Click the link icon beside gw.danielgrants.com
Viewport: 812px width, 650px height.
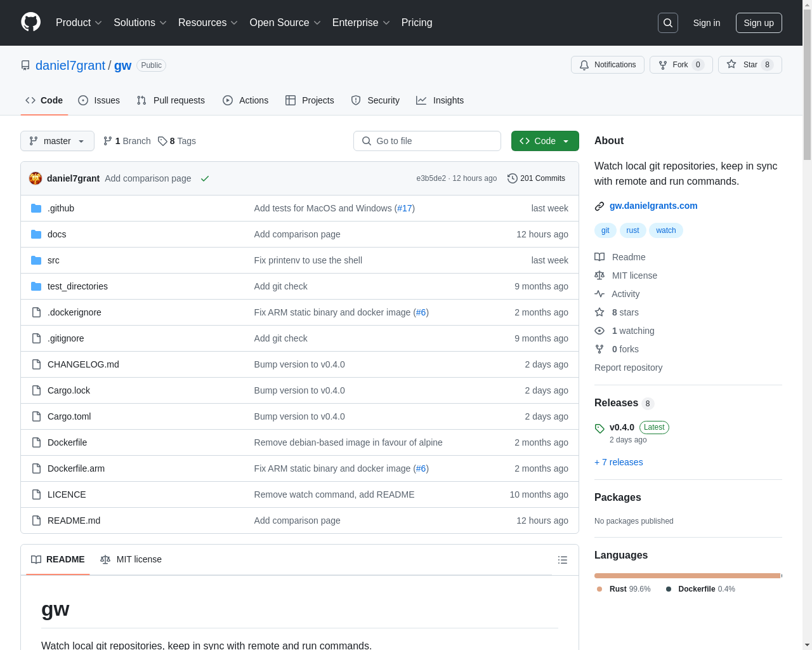[x=599, y=206]
